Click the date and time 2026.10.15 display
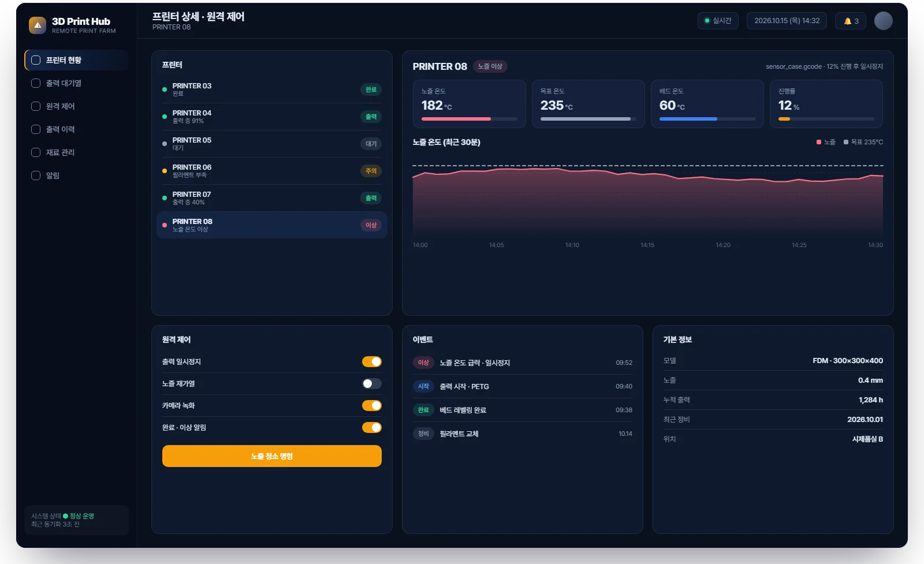The height and width of the screenshot is (564, 924). point(787,21)
